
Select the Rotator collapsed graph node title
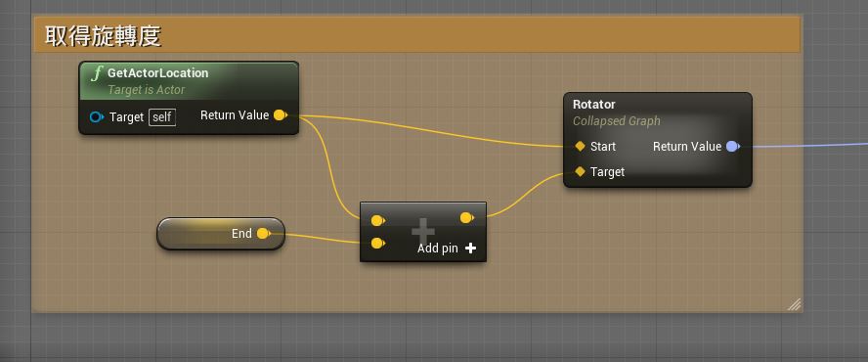[594, 105]
